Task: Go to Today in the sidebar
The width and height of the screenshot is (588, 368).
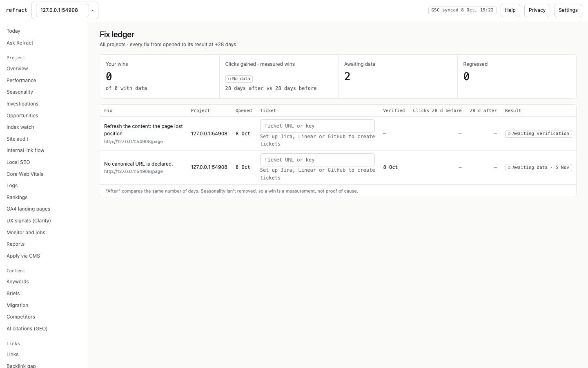Action: (x=13, y=31)
